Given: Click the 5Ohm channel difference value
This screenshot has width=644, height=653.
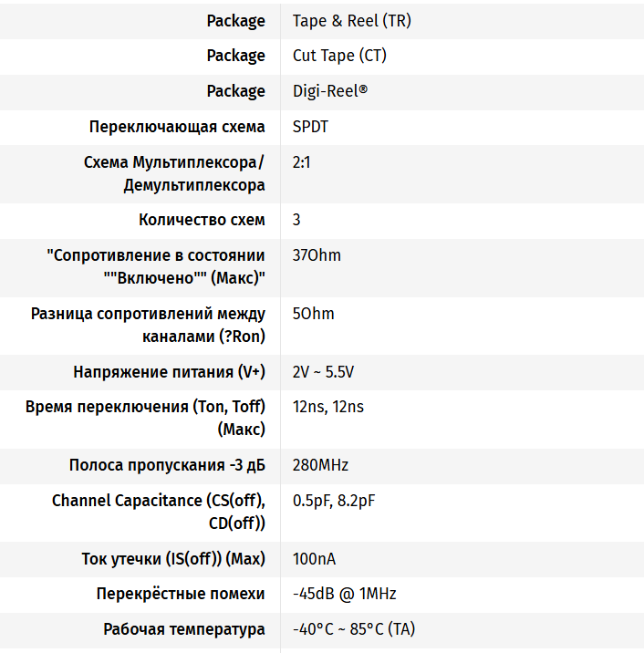Looking at the screenshot, I should pos(313,314).
